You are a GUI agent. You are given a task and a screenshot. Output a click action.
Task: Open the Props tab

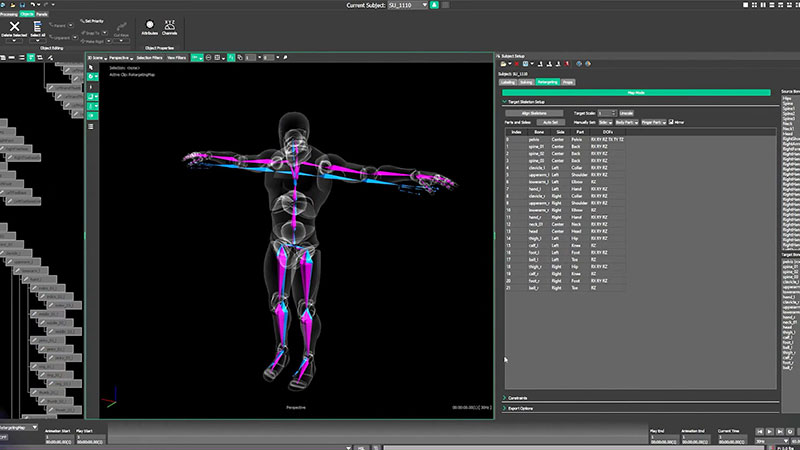click(568, 82)
